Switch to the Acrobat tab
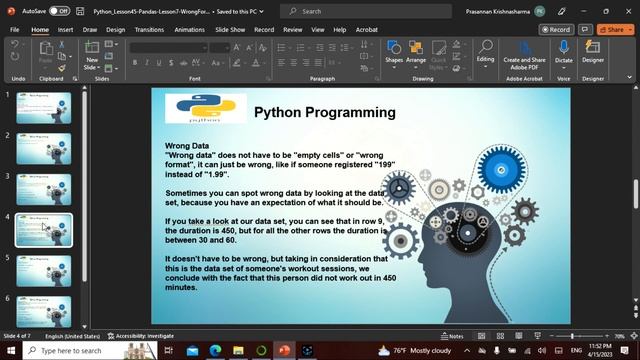 [367, 30]
